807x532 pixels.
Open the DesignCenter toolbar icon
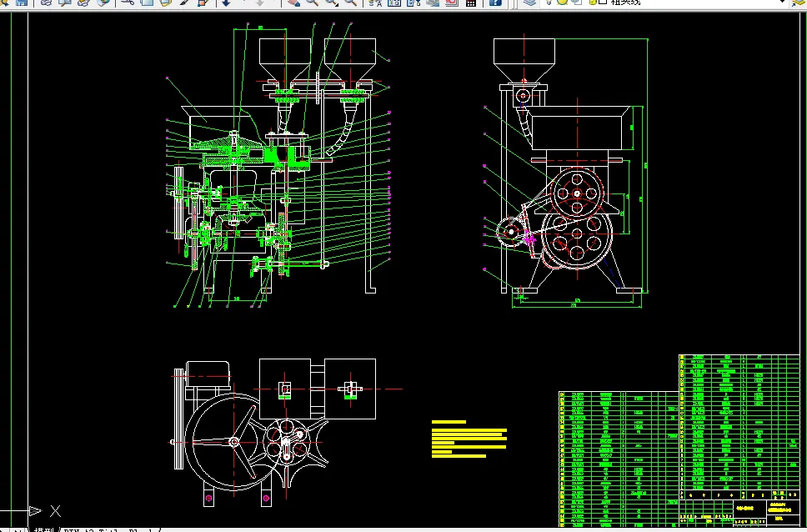pyautogui.click(x=394, y=3)
